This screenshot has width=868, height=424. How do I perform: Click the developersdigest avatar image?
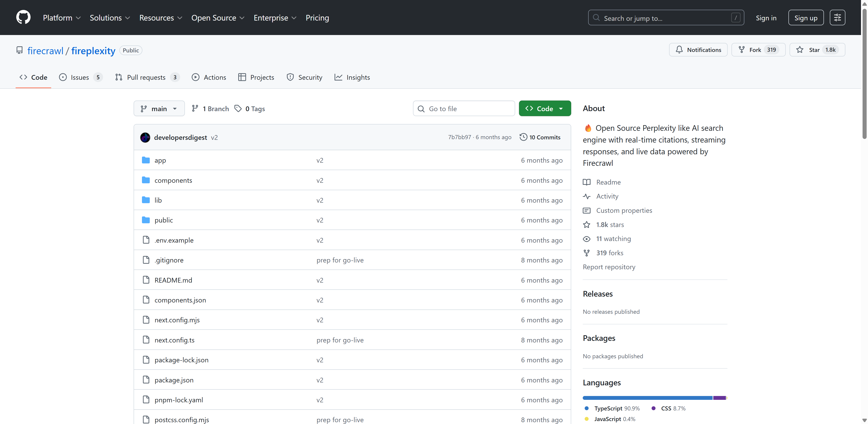pos(145,137)
